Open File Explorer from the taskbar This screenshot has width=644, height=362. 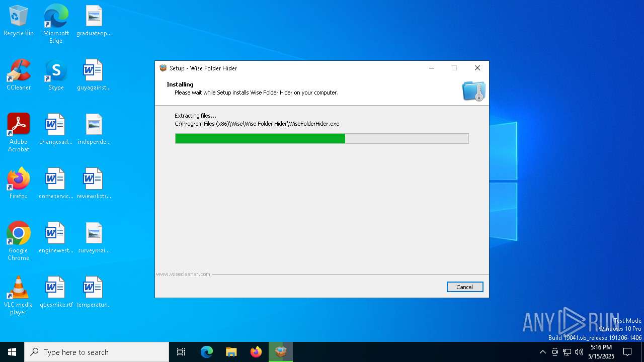(x=231, y=352)
